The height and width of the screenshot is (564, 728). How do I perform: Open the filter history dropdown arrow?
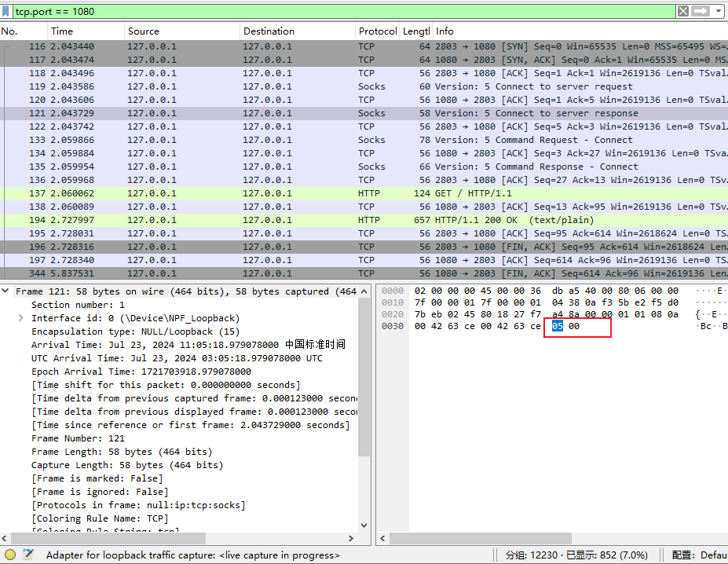click(718, 11)
